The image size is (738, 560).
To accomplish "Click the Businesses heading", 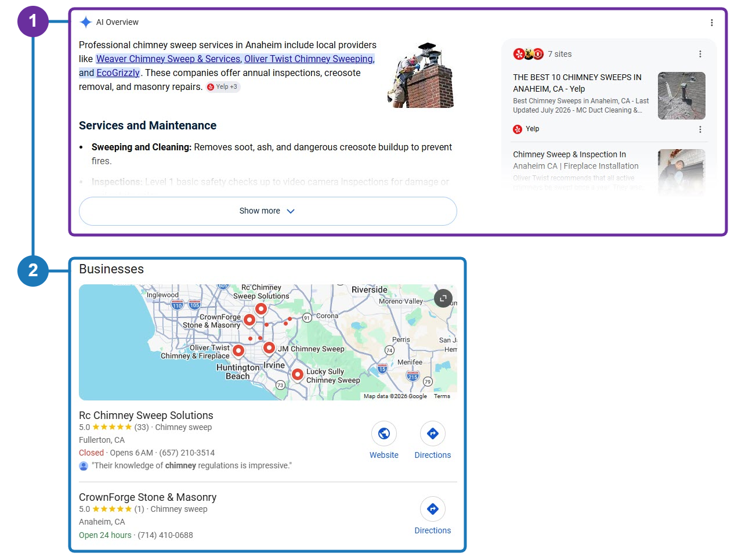I will point(111,269).
